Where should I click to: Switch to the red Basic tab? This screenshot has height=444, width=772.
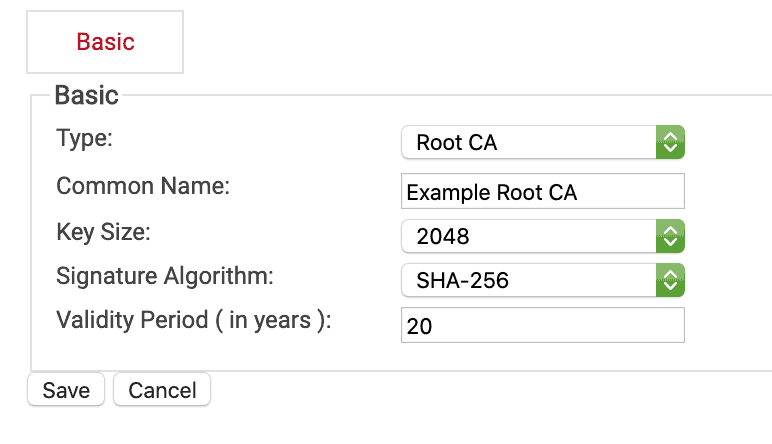pyautogui.click(x=105, y=42)
